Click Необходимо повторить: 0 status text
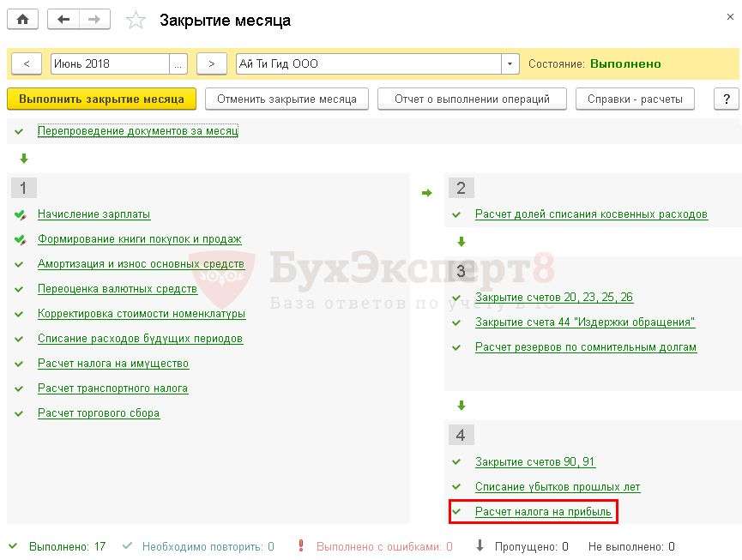742x560 pixels. click(x=208, y=547)
